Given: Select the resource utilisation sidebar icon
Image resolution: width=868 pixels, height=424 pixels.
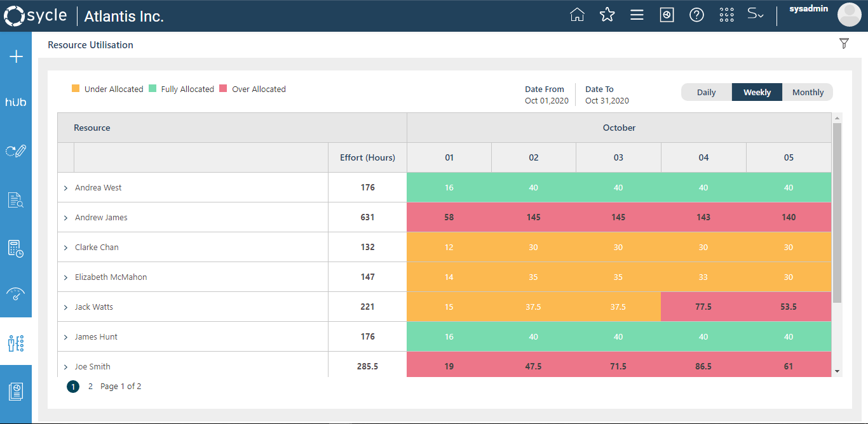Looking at the screenshot, I should click(x=16, y=343).
